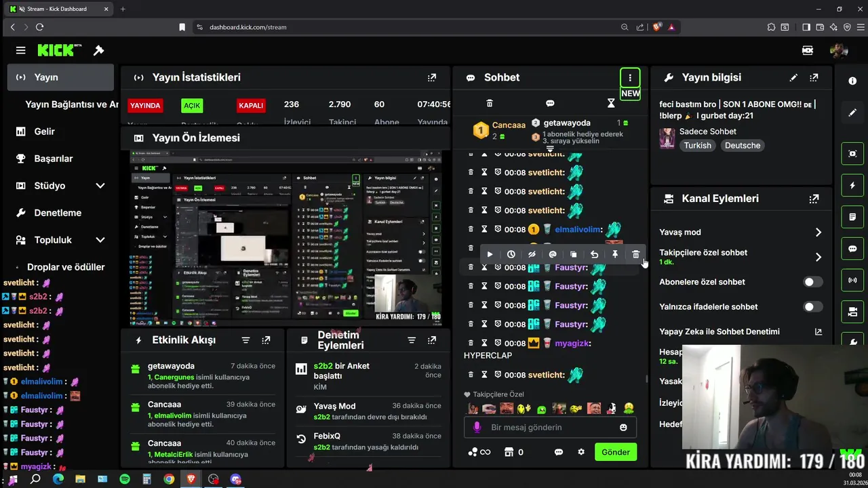This screenshot has height=488, width=868.
Task: Pop out the Yayın bilgisi panel
Action: (814, 77)
